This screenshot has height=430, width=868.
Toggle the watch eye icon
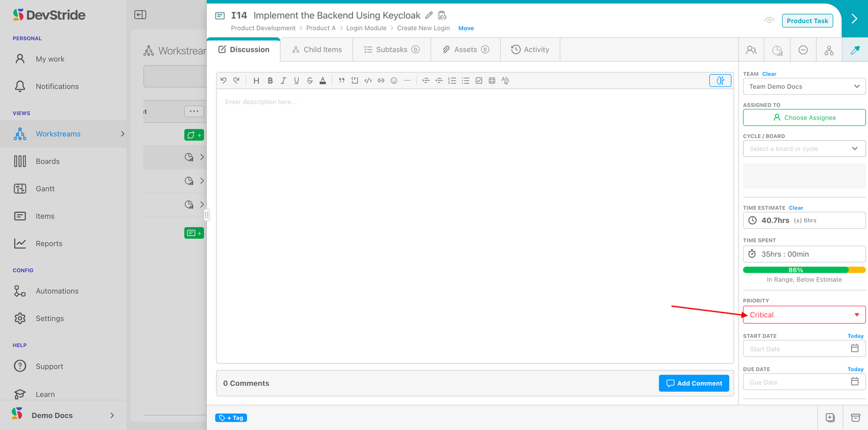(x=769, y=20)
